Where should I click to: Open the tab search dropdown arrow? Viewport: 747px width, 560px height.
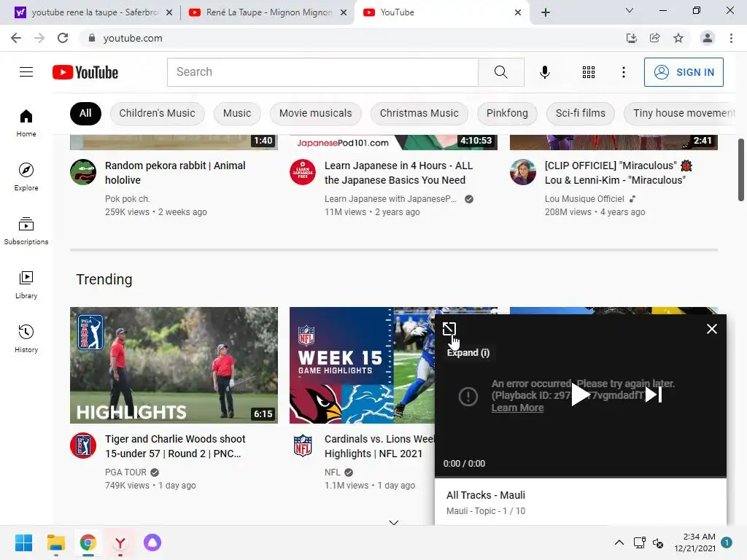coord(630,10)
